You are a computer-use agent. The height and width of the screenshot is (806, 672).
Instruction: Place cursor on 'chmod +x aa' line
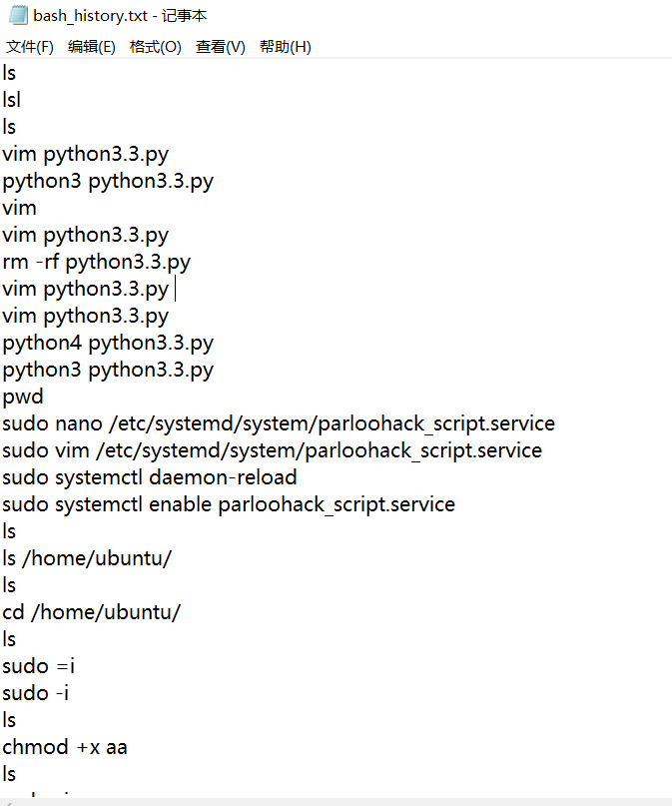tap(65, 747)
